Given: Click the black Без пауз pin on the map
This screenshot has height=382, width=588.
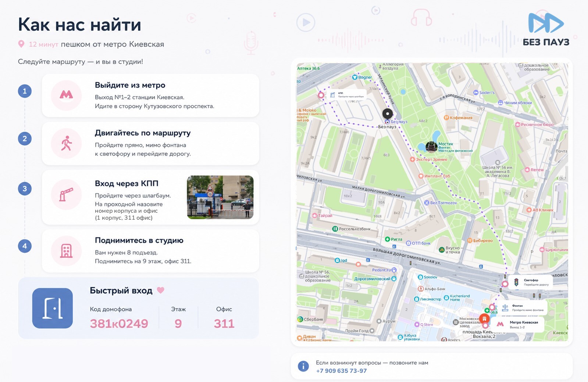Looking at the screenshot, I should [x=387, y=114].
